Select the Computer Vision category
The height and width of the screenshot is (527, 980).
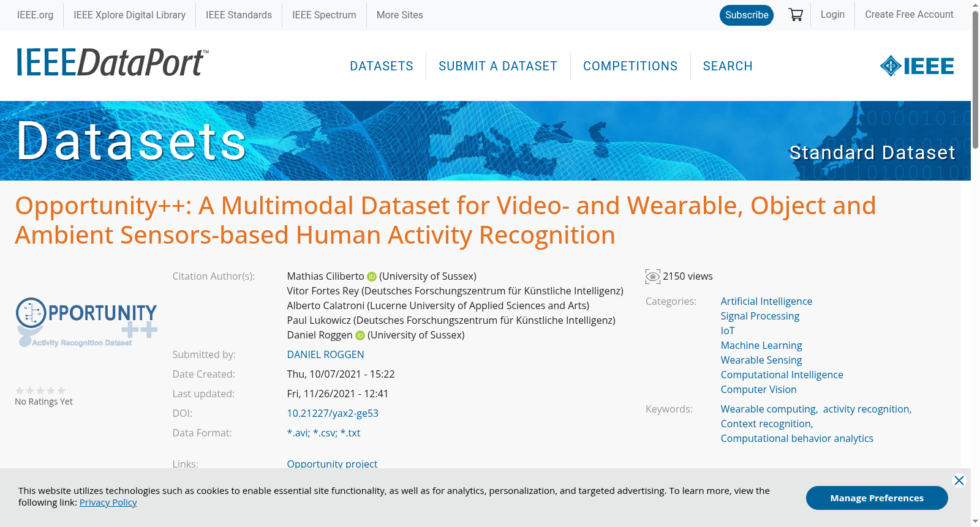click(758, 390)
